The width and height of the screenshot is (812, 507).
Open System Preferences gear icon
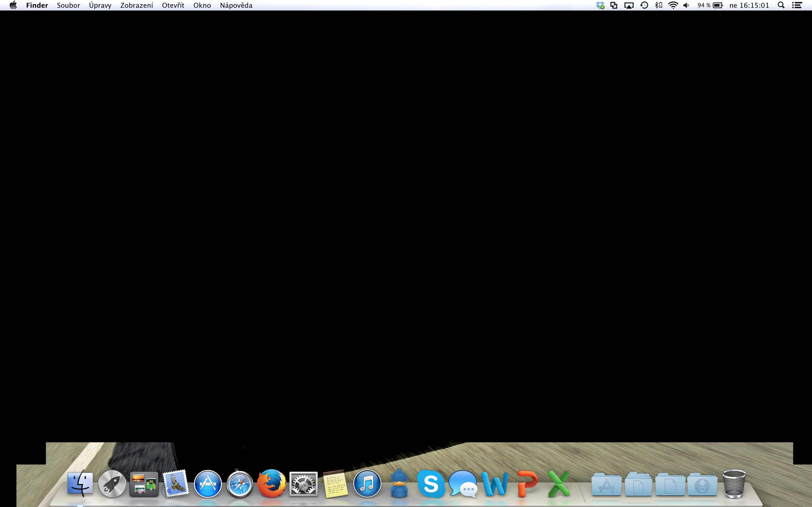click(x=303, y=484)
